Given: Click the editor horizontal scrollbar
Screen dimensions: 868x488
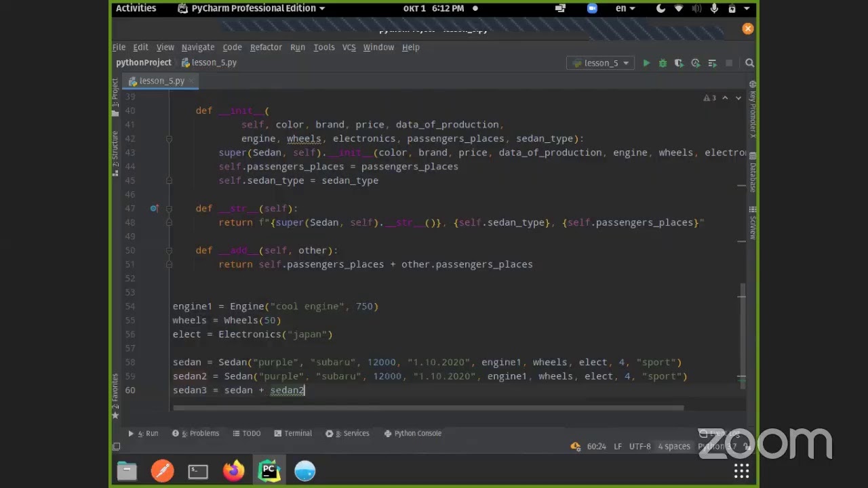Looking at the screenshot, I should pos(428,408).
